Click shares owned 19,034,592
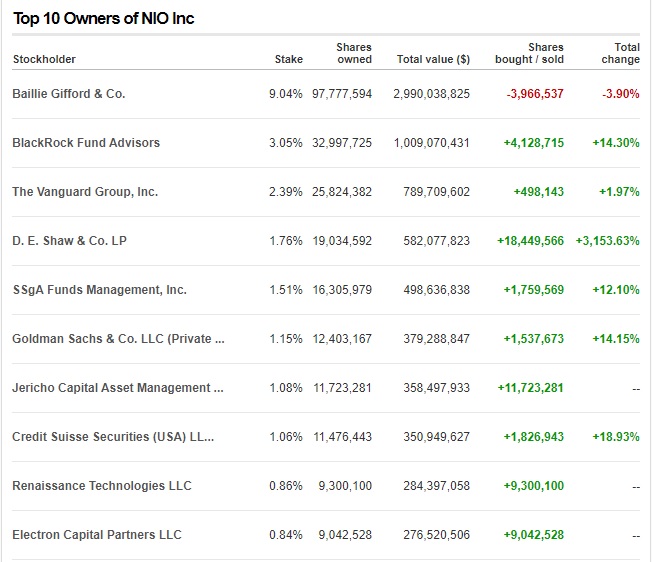652x562 pixels. coord(342,241)
